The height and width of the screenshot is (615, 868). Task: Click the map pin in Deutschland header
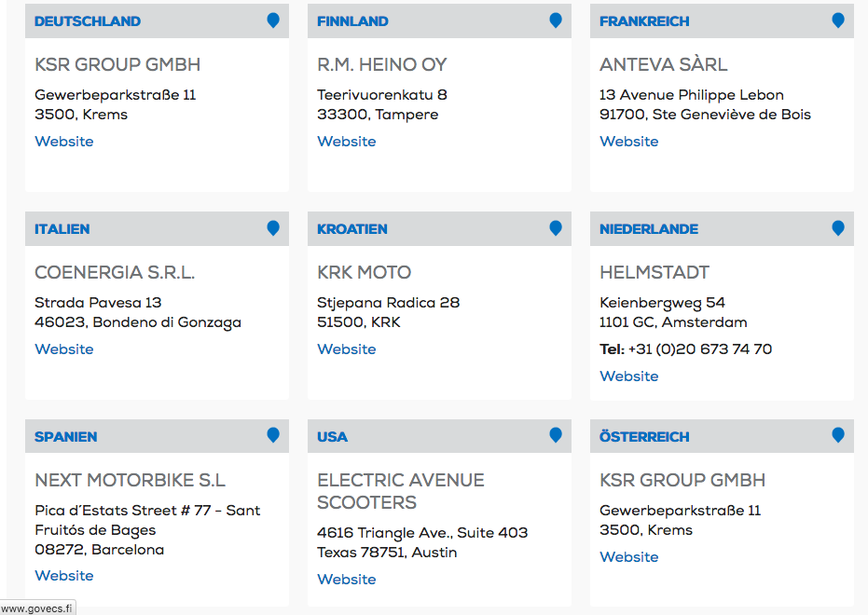click(273, 20)
